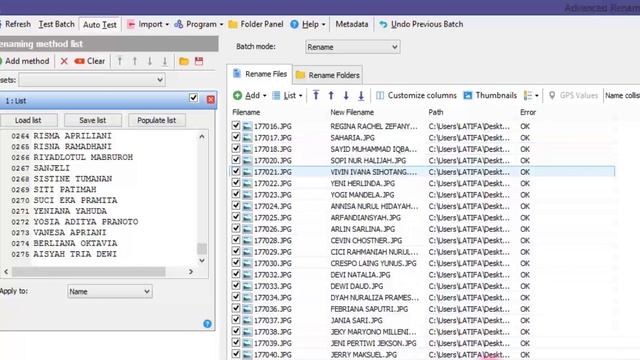This screenshot has width=640, height=360.
Task: Open the Presets dropdown
Action: [x=92, y=80]
